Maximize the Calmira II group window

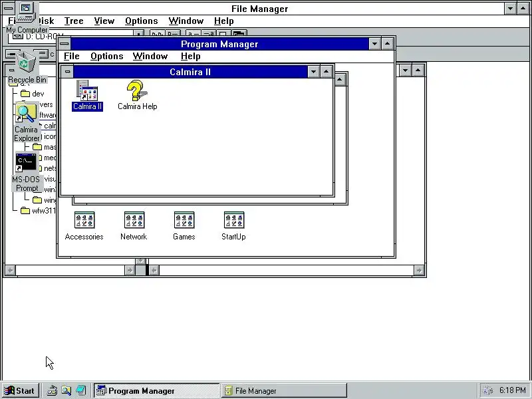coord(326,72)
